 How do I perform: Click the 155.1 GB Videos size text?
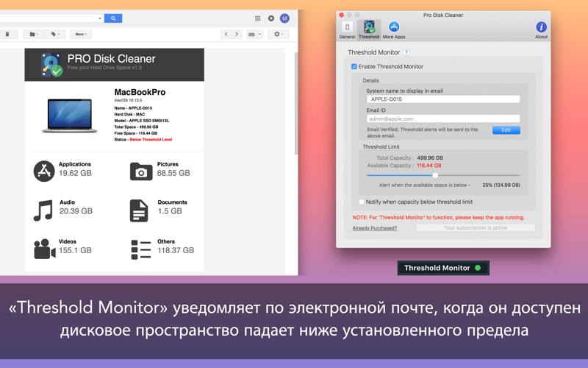[x=75, y=250]
